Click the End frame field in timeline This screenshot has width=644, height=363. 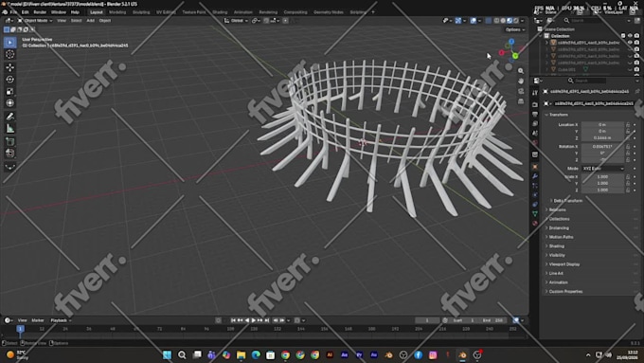[x=492, y=320]
